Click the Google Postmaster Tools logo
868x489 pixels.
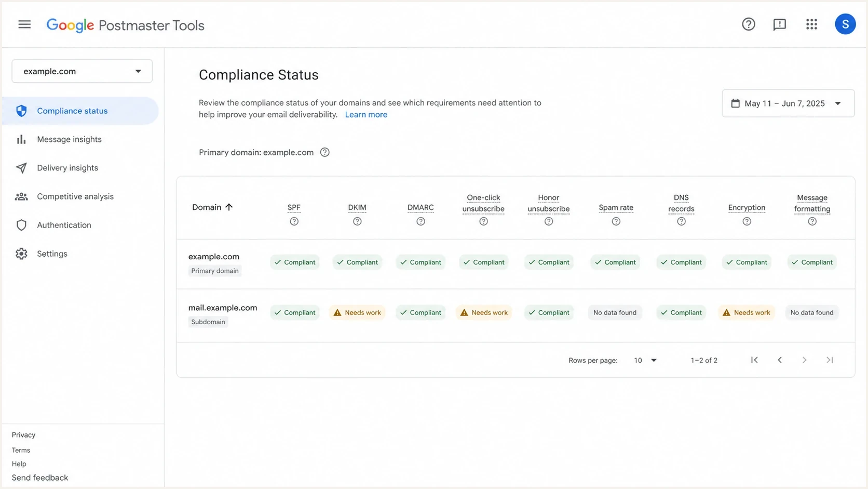tap(125, 25)
